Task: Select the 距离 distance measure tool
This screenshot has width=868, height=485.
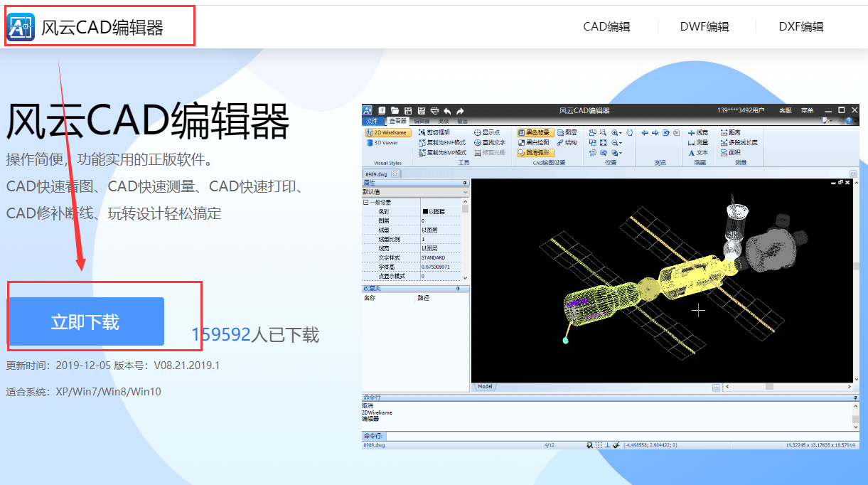Action: [x=730, y=132]
